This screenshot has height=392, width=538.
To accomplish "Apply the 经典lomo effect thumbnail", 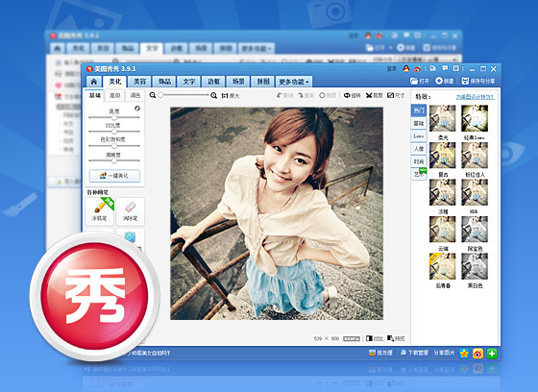I will [x=475, y=118].
